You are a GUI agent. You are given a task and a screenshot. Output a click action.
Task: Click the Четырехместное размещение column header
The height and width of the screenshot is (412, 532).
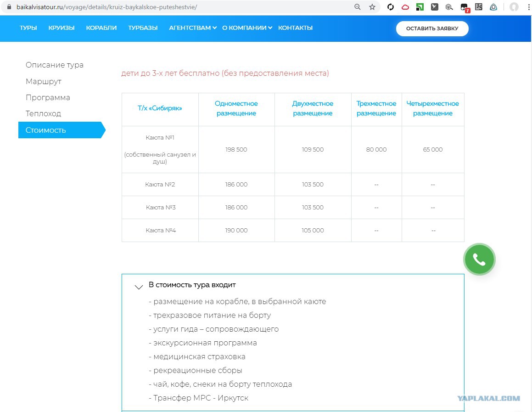point(432,108)
